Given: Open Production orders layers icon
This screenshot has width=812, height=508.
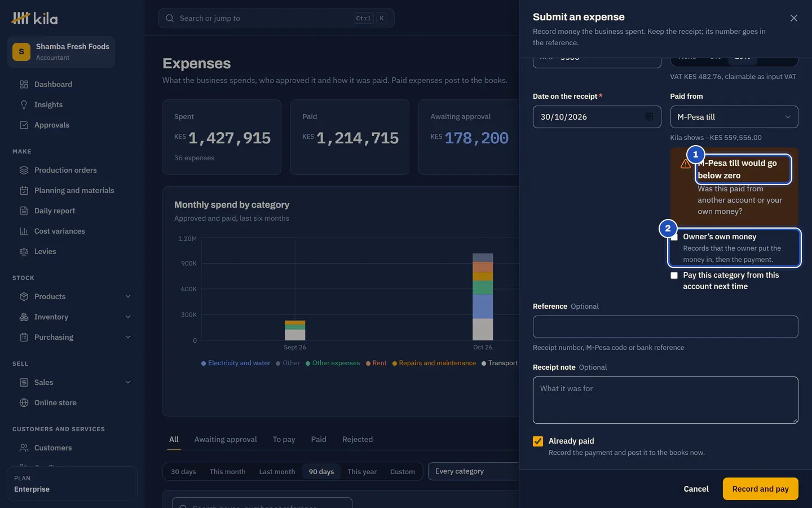Looking at the screenshot, I should tap(24, 170).
